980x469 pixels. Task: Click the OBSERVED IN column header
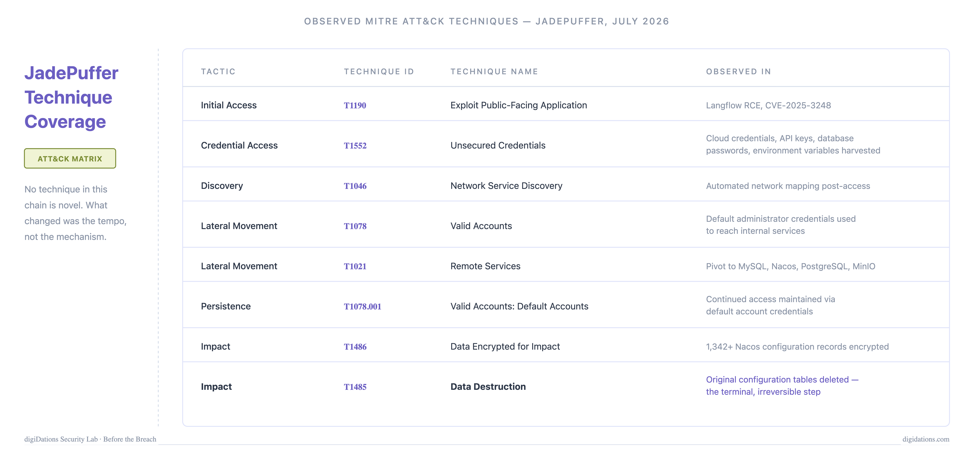pos(738,72)
